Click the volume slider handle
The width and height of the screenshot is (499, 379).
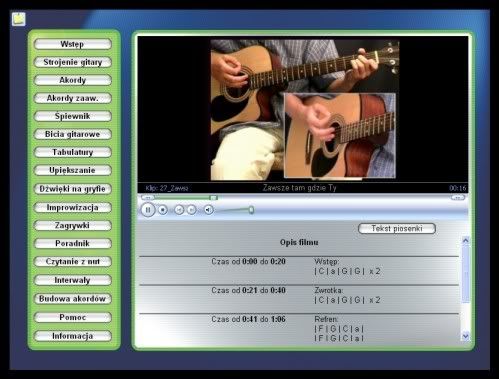click(x=251, y=210)
